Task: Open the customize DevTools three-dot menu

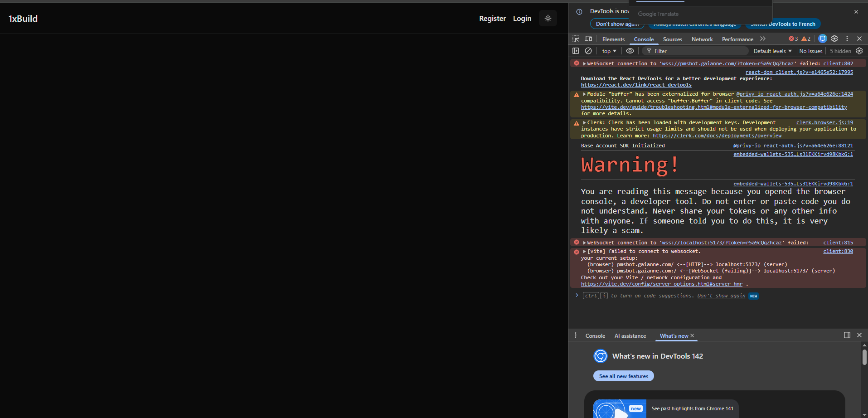Action: coord(847,39)
